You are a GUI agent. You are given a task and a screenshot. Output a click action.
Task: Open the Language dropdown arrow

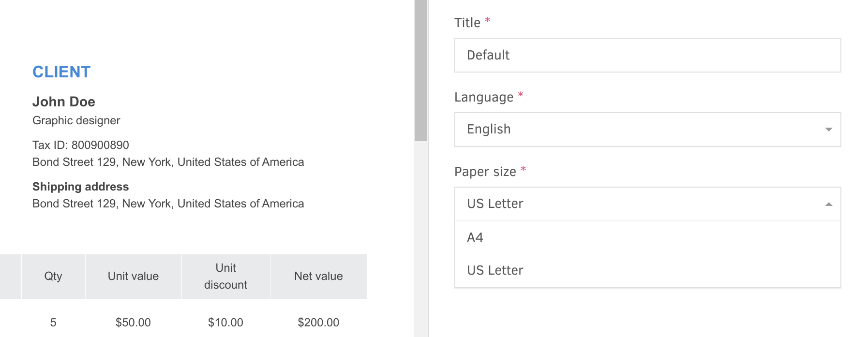[x=828, y=129]
